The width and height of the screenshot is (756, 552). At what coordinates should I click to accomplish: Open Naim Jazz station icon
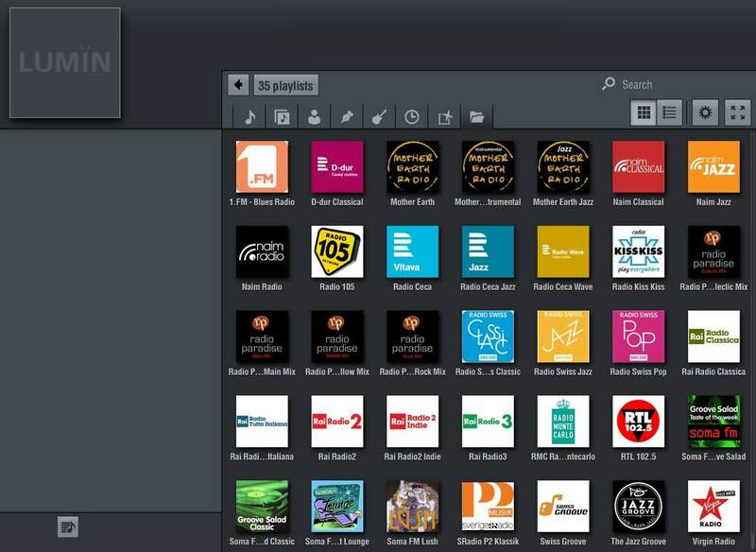713,166
